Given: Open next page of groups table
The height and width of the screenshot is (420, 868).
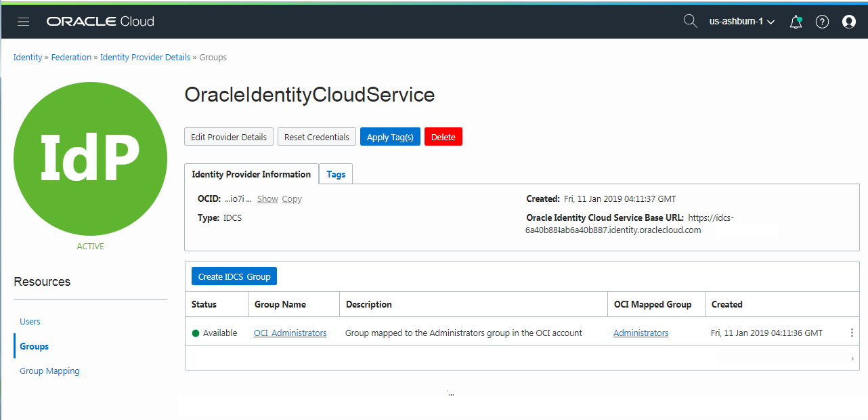Looking at the screenshot, I should tap(852, 358).
